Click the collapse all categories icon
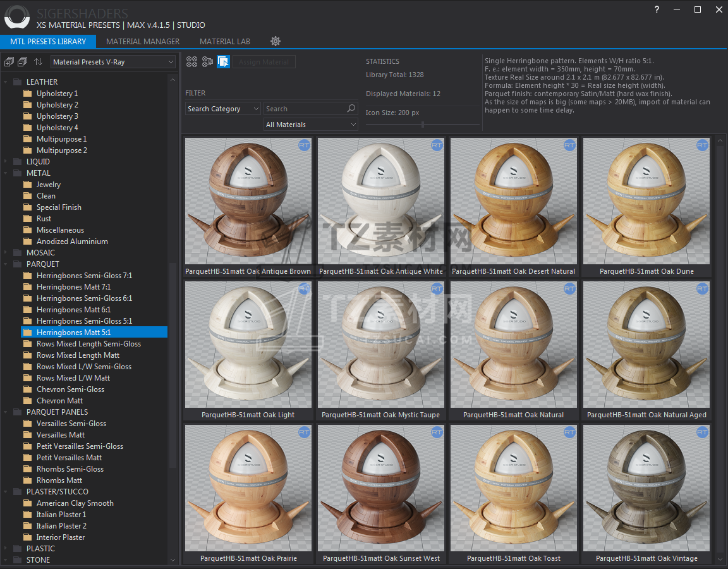Image resolution: width=728 pixels, height=569 pixels. (x=22, y=62)
